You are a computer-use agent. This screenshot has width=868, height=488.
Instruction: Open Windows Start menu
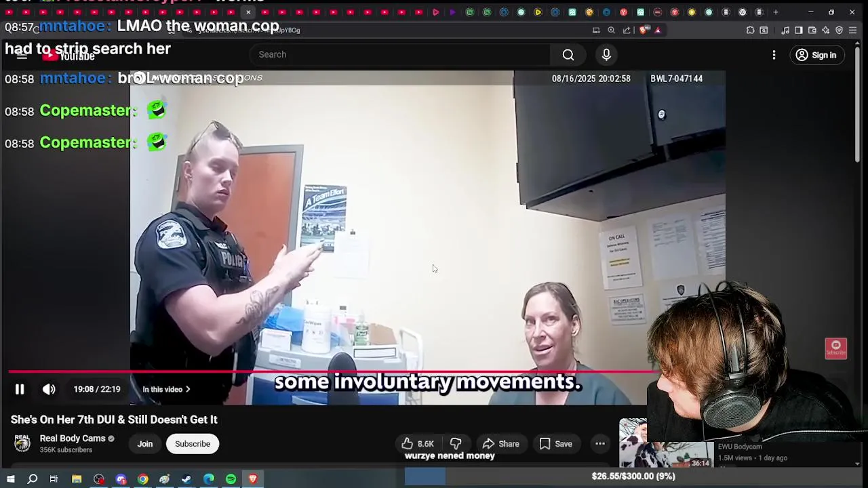tap(10, 479)
